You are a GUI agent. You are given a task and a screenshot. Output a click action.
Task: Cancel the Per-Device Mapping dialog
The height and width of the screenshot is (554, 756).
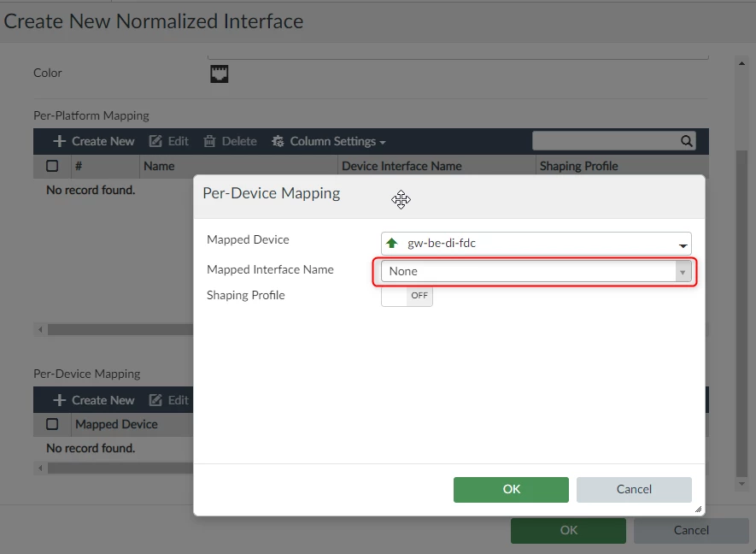(x=634, y=489)
